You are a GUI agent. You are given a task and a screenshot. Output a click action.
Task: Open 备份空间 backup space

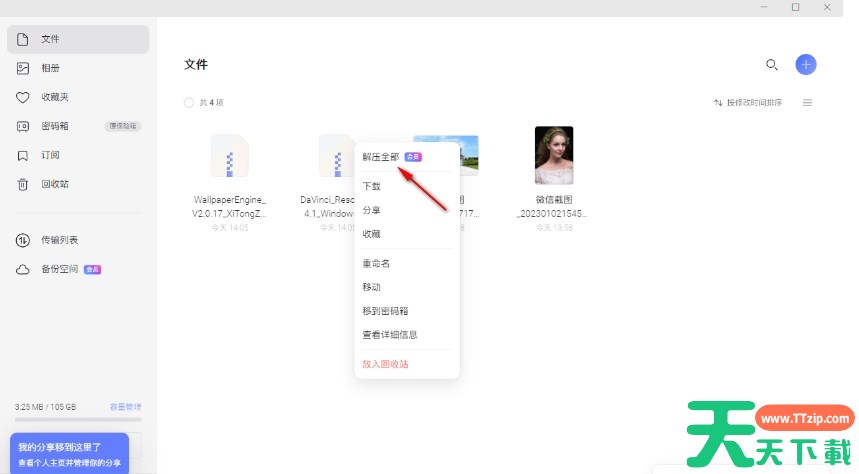59,270
